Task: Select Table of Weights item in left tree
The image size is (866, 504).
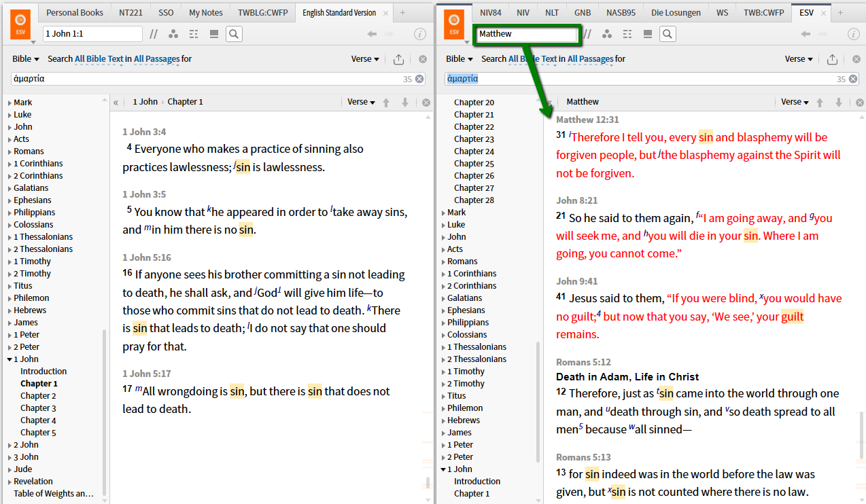Action: click(54, 494)
